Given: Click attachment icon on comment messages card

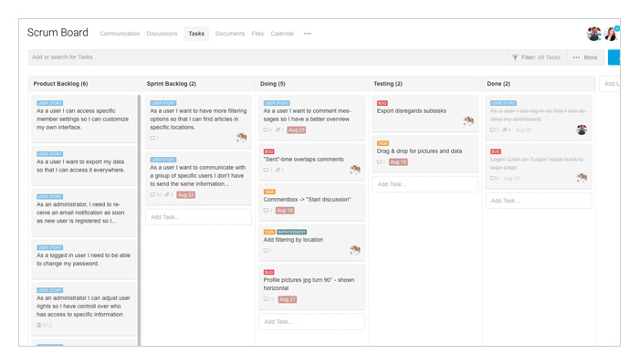Looking at the screenshot, I should [278, 130].
